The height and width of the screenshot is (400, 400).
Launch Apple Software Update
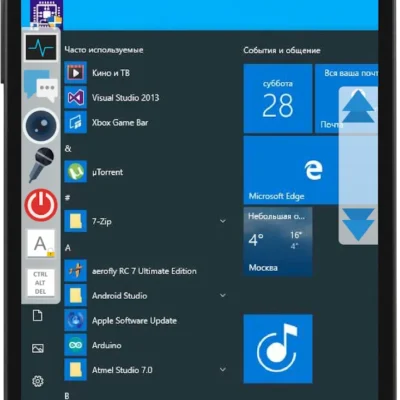click(146, 321)
